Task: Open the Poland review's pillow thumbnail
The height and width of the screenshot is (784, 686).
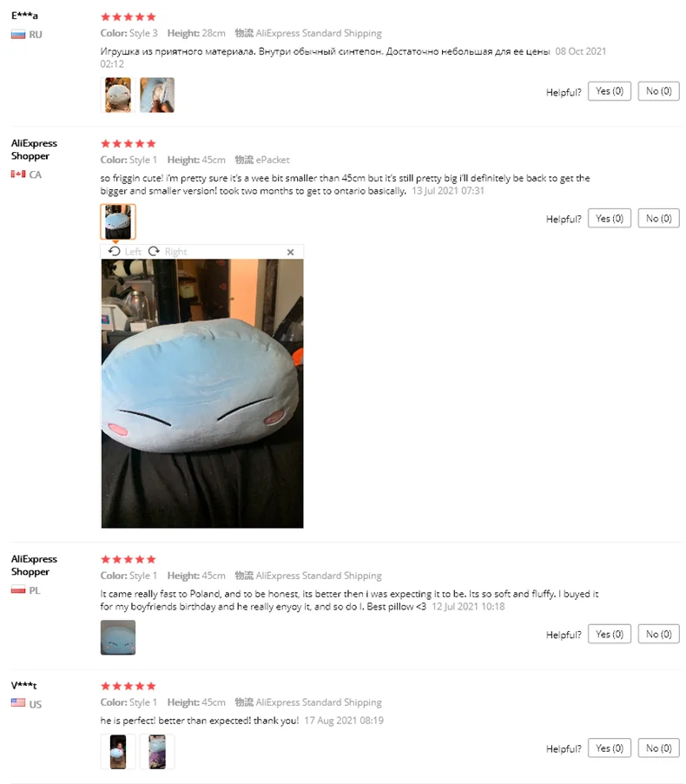Action: point(118,637)
